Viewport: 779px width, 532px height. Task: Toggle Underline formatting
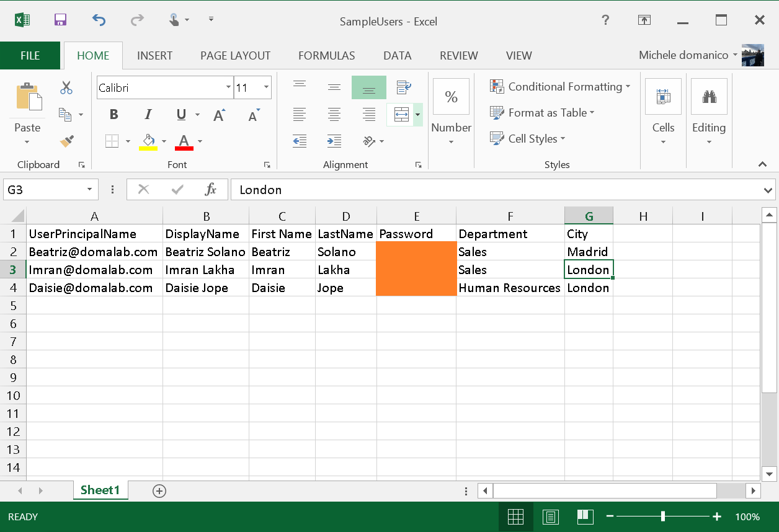point(181,115)
